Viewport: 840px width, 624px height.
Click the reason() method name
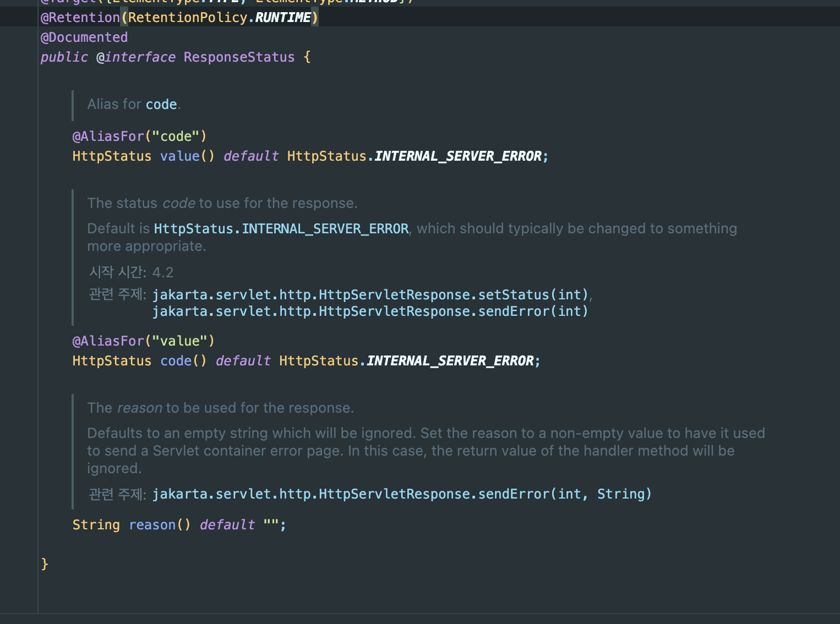tap(152, 525)
